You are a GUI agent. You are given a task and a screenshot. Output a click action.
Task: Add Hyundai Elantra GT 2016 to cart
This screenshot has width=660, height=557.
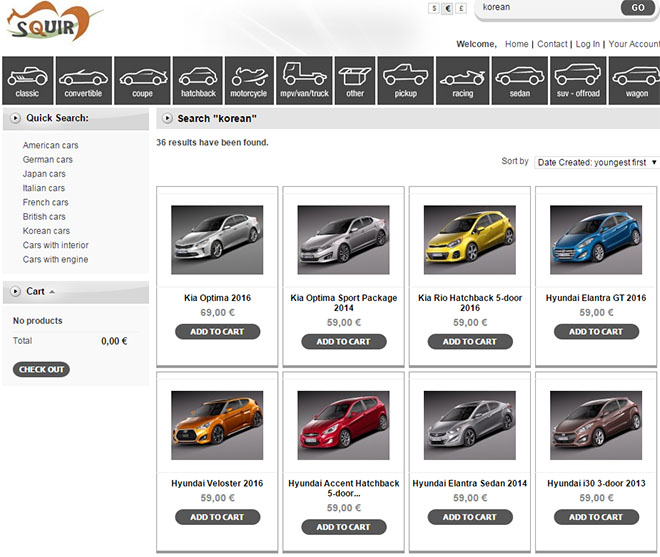tap(596, 332)
